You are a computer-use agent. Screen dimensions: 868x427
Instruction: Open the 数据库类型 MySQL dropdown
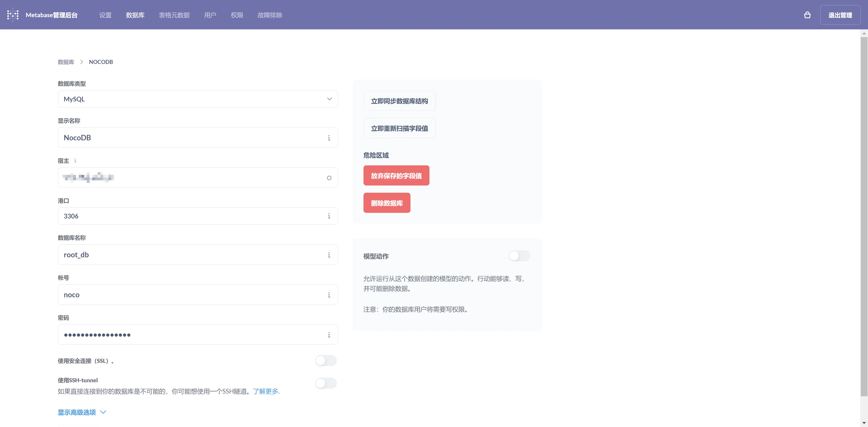coord(198,99)
